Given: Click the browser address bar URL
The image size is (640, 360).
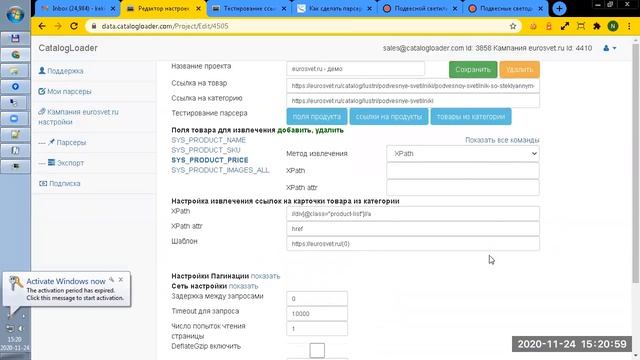Looking at the screenshot, I should 165,26.
